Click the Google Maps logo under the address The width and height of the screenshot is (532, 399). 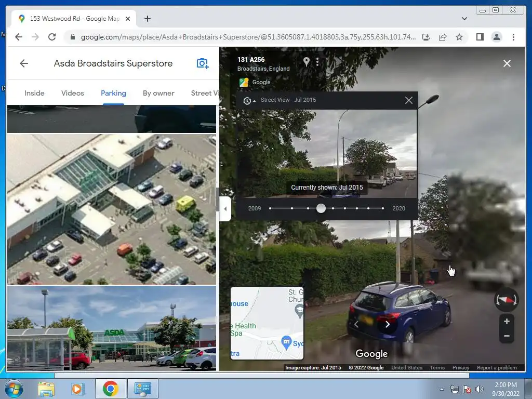pyautogui.click(x=244, y=82)
